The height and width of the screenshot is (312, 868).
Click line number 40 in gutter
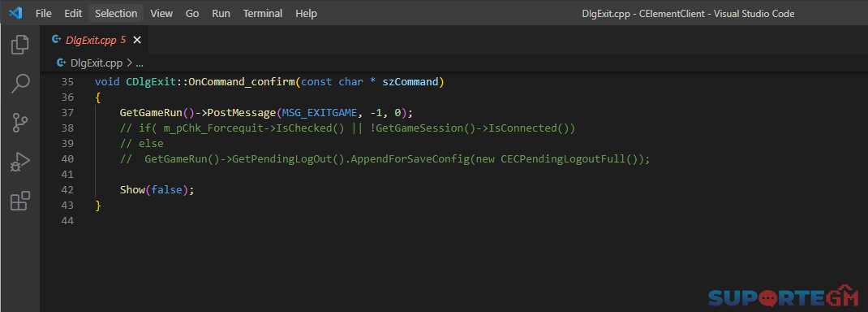tap(67, 159)
